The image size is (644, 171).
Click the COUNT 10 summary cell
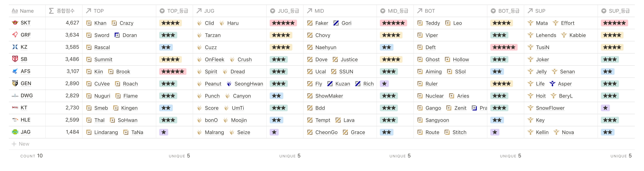click(x=32, y=156)
